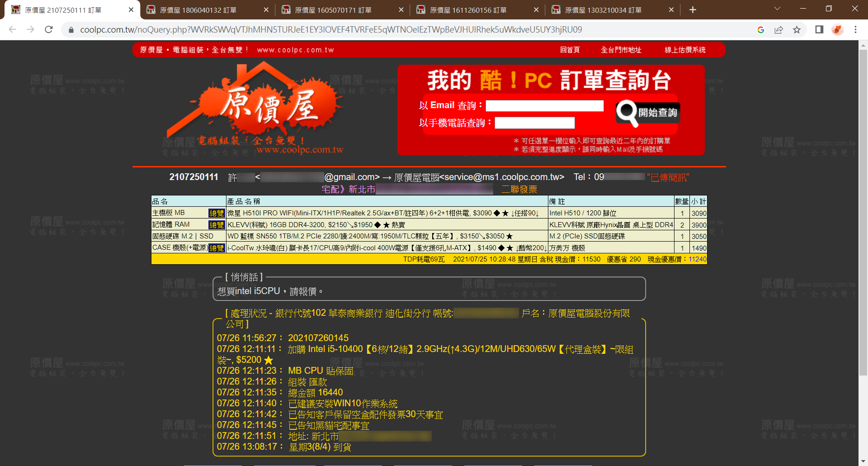Click the www.coolpc.com.tw text in red bar
Image resolution: width=868 pixels, height=466 pixels.
pos(296,50)
